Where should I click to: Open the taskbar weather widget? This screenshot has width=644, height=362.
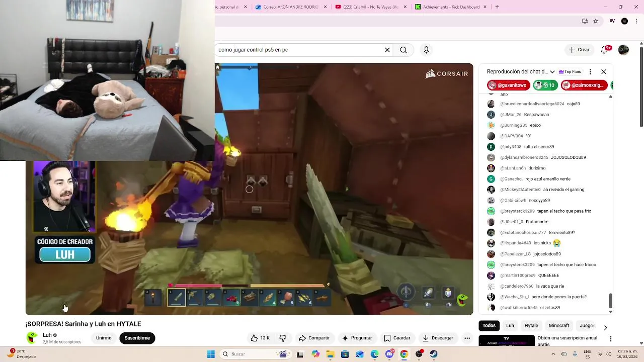tap(23, 354)
